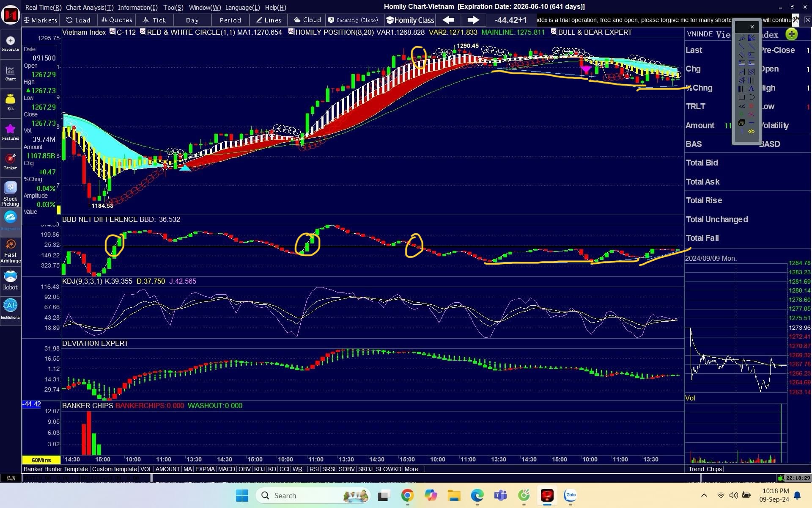Go to previous with the left arrow
The height and width of the screenshot is (508, 812).
click(448, 20)
